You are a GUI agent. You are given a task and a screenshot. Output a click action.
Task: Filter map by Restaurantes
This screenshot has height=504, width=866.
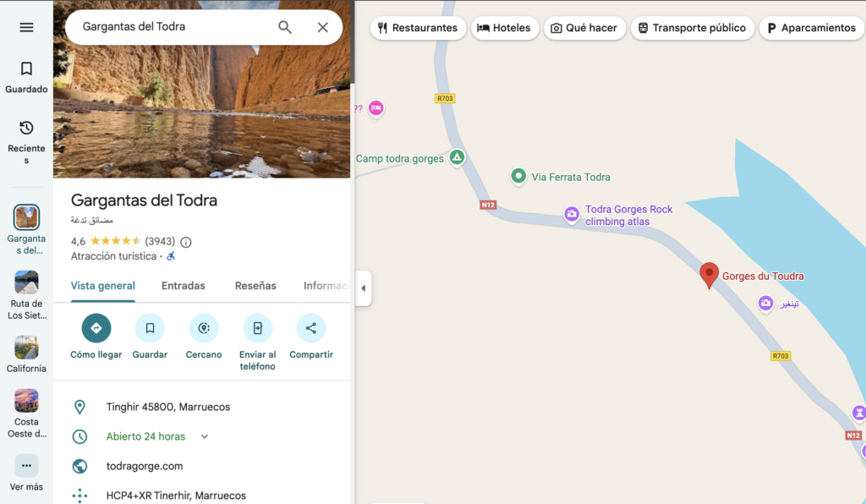click(418, 28)
